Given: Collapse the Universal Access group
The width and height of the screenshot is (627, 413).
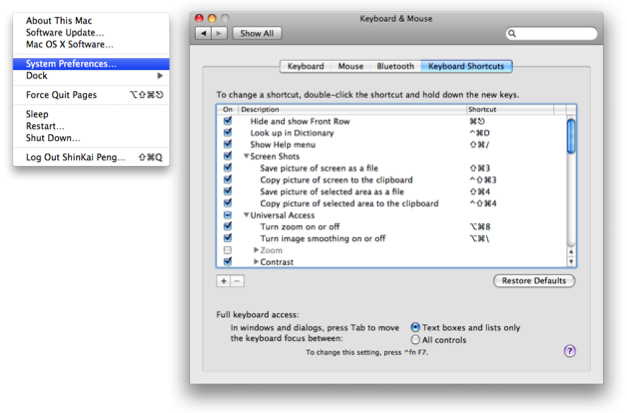Looking at the screenshot, I should pyautogui.click(x=246, y=215).
